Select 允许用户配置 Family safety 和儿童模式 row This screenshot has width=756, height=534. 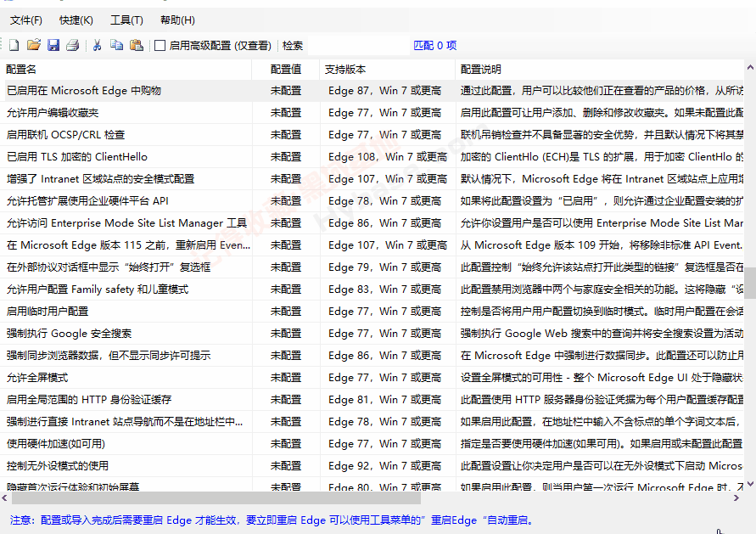372,289
